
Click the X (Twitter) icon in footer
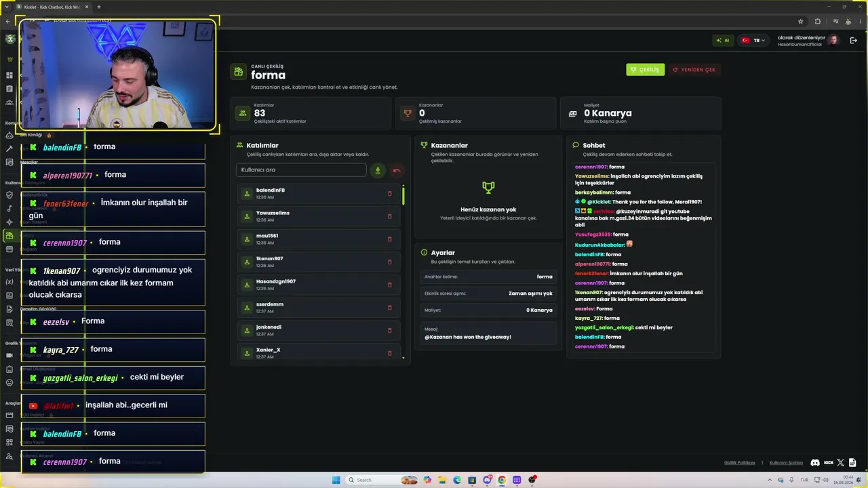coord(841,463)
